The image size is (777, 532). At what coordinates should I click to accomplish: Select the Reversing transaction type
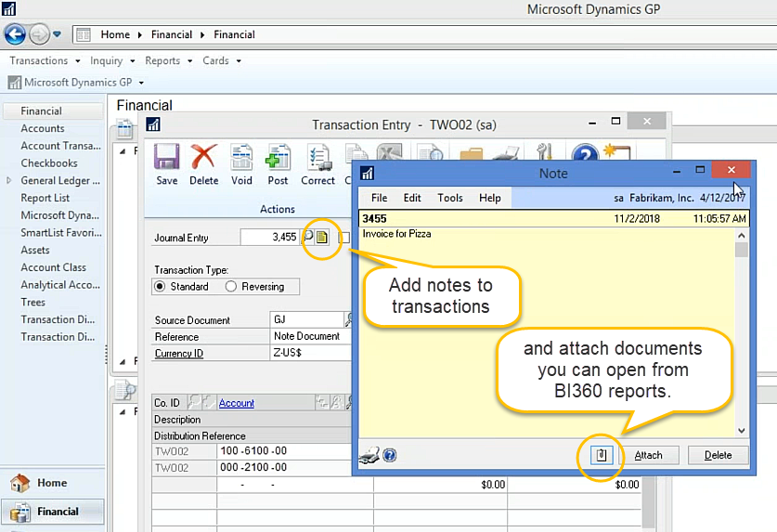pos(231,287)
